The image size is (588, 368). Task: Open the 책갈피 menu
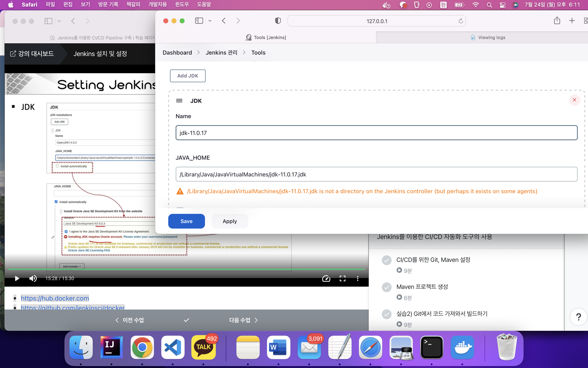pos(133,5)
